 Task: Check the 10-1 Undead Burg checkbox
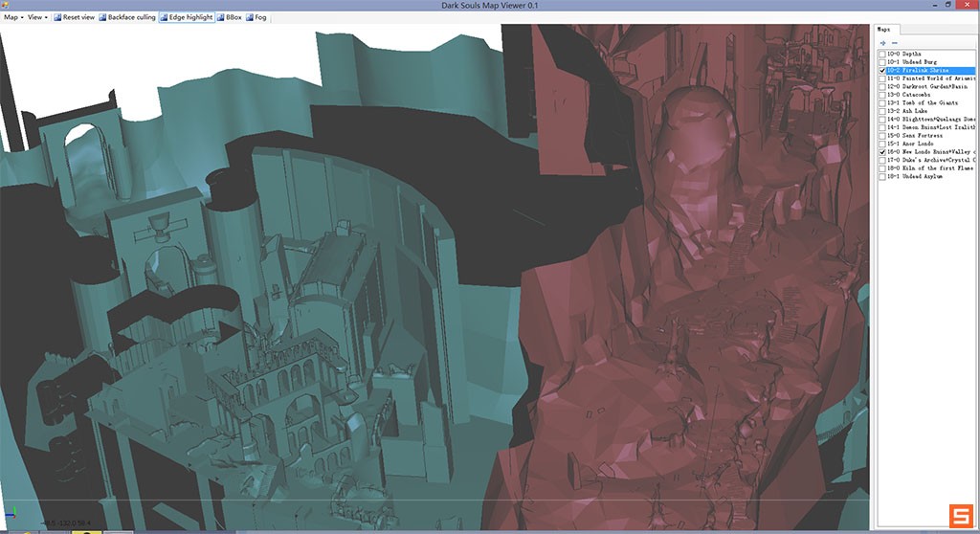(x=882, y=62)
